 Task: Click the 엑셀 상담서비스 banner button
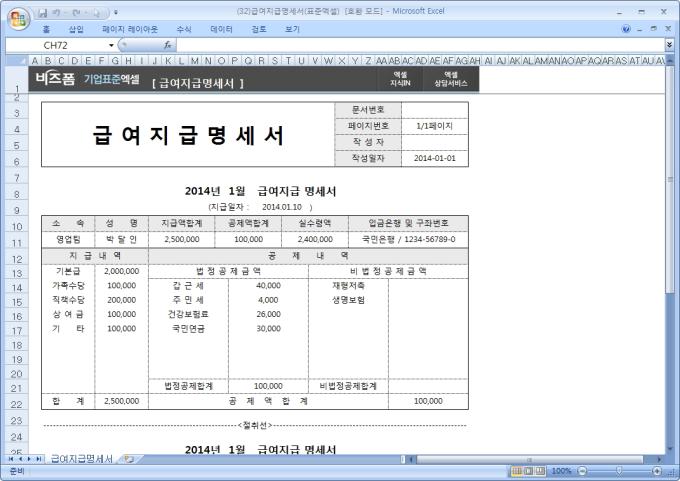click(x=451, y=79)
